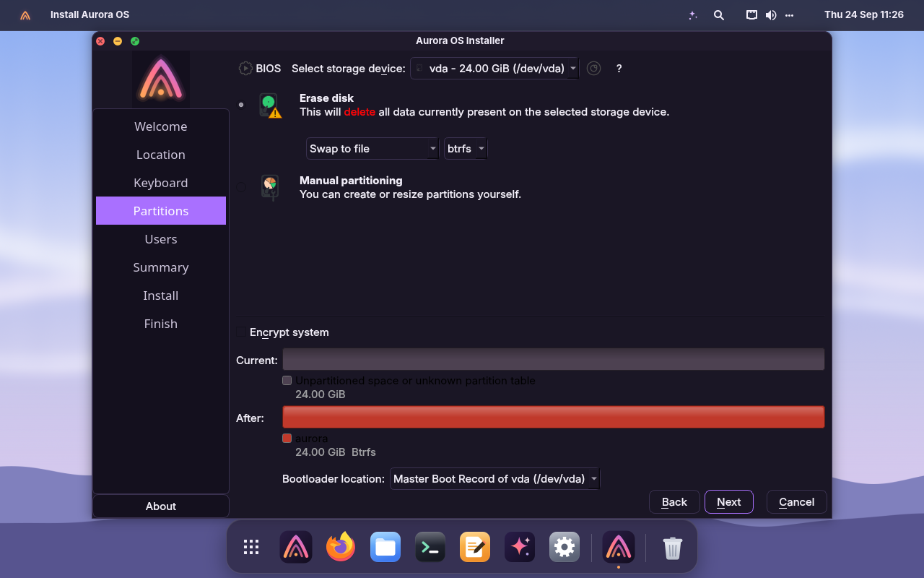Click the BIOS boot mode icon
This screenshot has width=924, height=578.
pyautogui.click(x=245, y=69)
